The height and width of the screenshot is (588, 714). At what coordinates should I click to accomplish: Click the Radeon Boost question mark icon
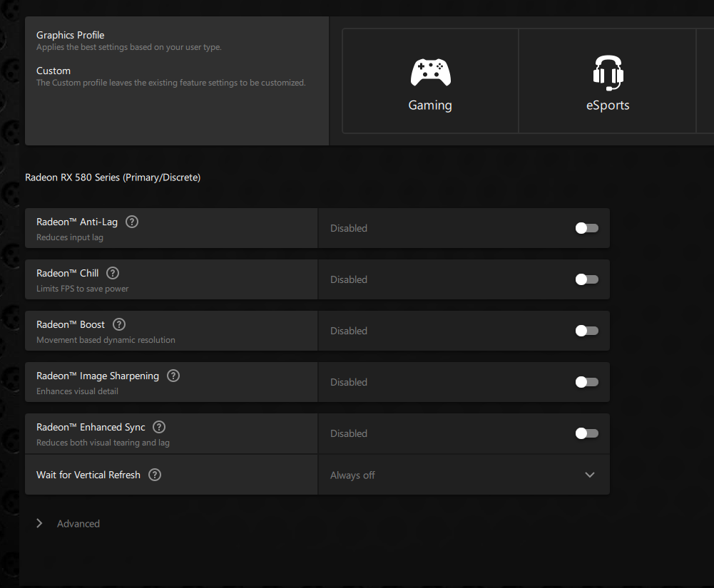click(119, 324)
